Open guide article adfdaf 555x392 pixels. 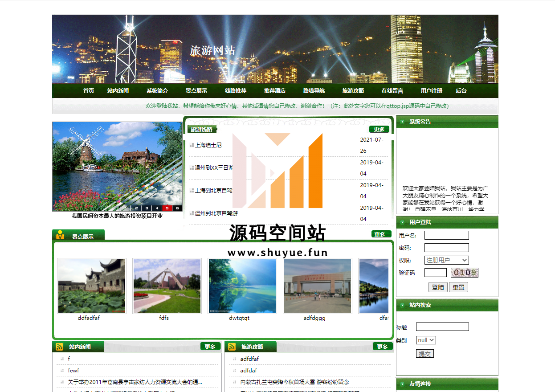tap(249, 371)
